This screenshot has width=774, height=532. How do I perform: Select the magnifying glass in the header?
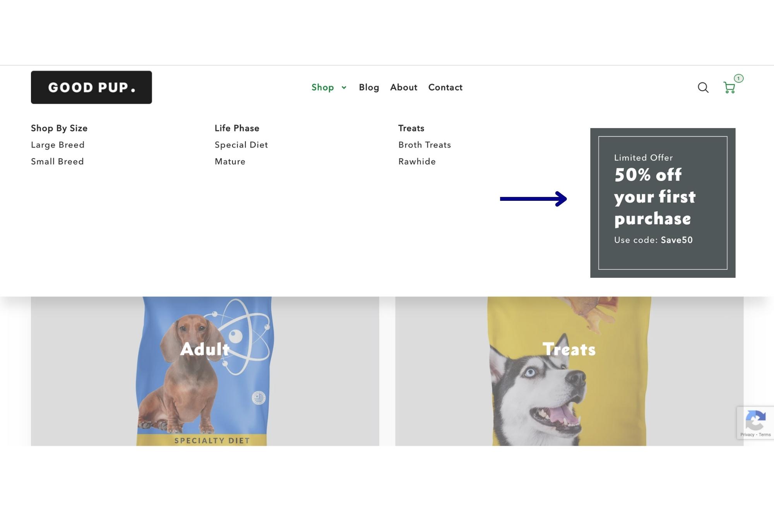pos(703,88)
